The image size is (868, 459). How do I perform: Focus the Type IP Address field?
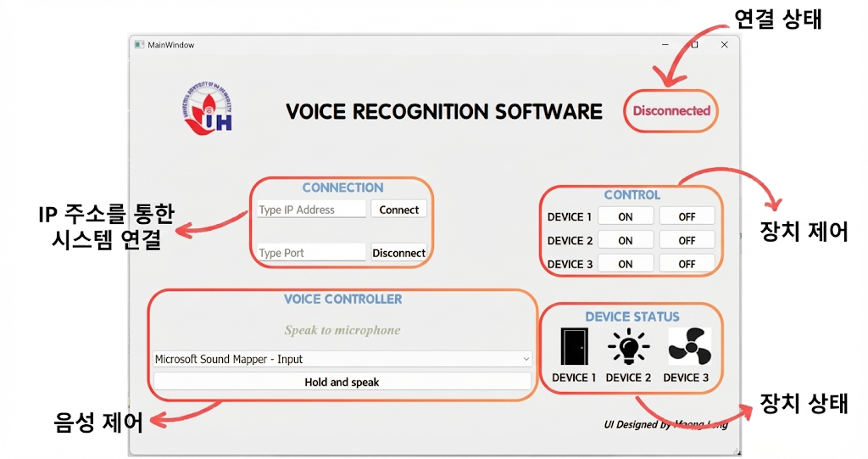point(311,210)
